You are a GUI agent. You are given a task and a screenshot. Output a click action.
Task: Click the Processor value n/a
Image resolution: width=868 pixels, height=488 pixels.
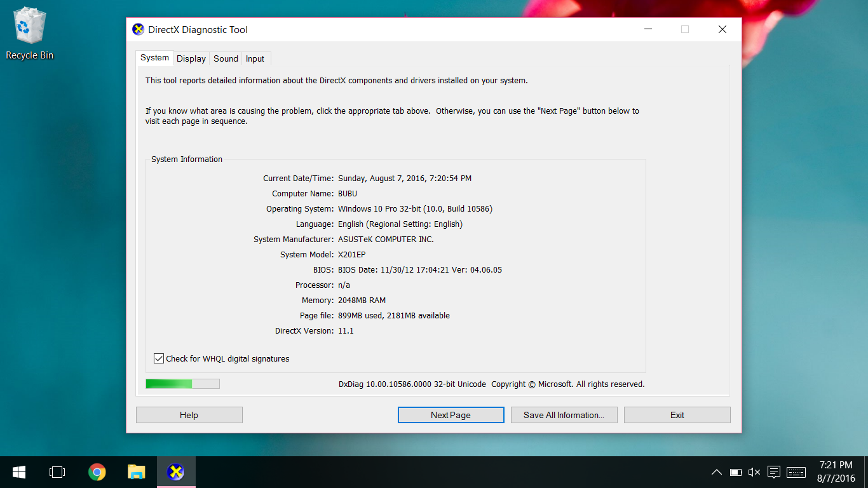(x=344, y=285)
